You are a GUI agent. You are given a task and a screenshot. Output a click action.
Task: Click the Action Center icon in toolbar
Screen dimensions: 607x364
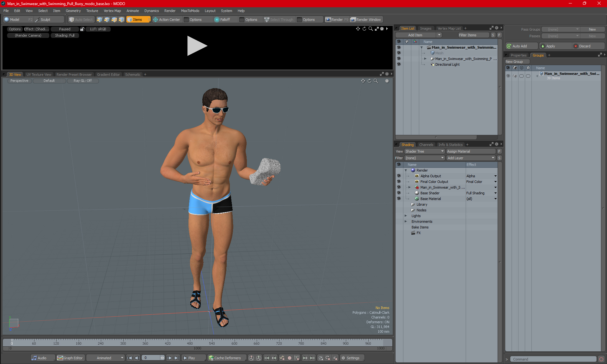[156, 20]
